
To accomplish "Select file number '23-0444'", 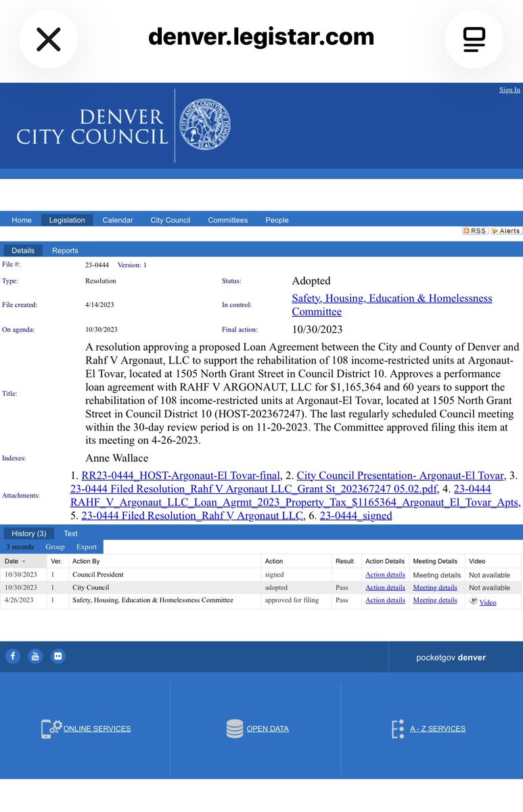I will pos(97,265).
